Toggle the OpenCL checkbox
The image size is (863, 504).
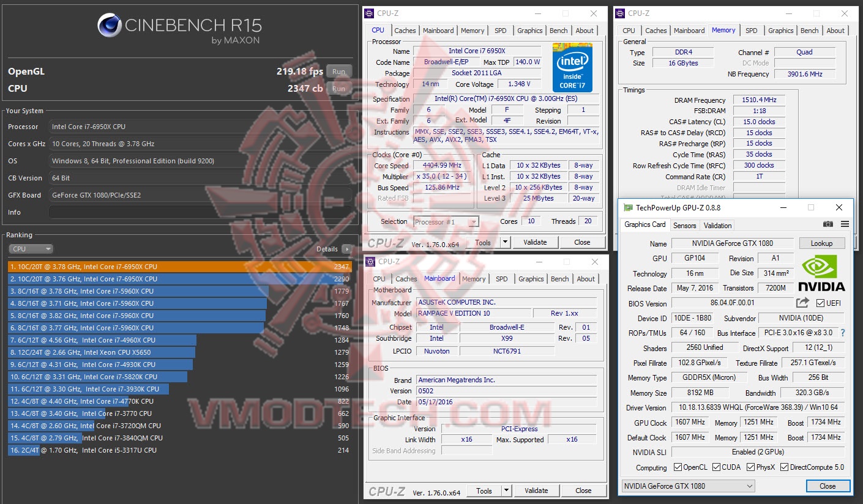coord(678,467)
